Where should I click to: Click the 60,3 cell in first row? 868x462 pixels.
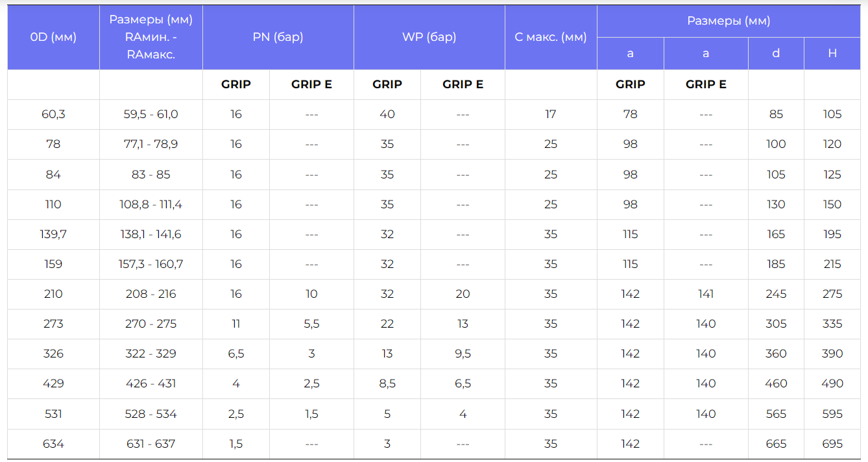pos(53,114)
